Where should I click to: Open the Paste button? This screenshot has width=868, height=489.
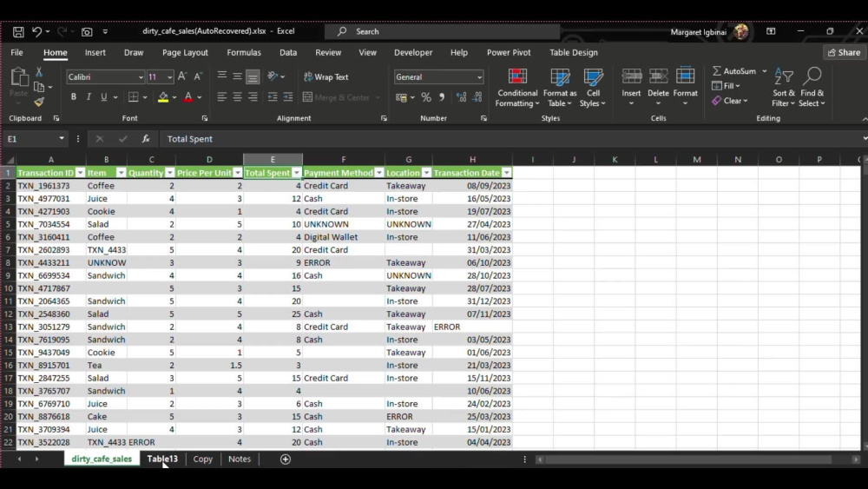[19, 86]
